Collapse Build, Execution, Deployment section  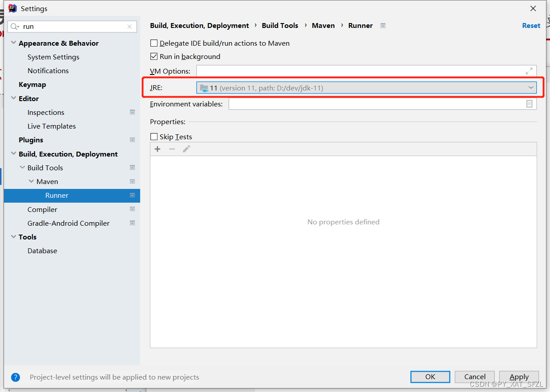point(13,154)
